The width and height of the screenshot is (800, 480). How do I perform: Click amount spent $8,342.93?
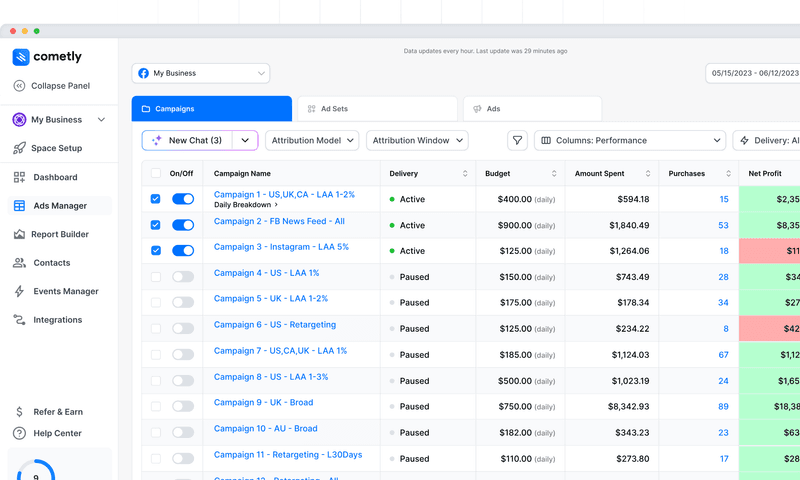point(628,407)
